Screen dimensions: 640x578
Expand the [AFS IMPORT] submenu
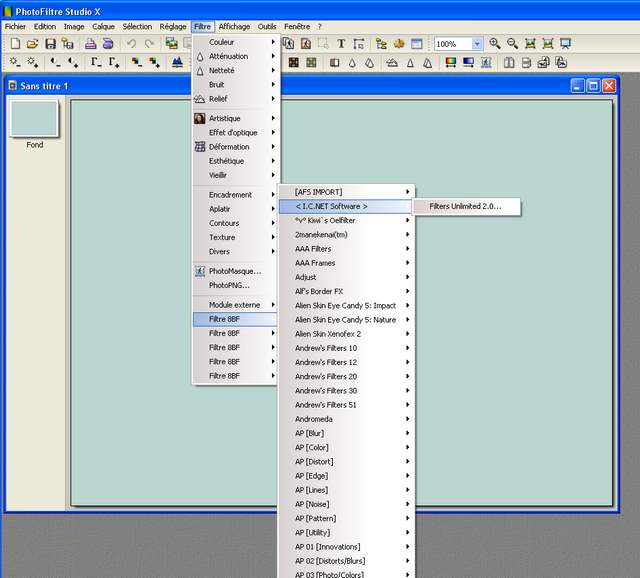point(346,192)
